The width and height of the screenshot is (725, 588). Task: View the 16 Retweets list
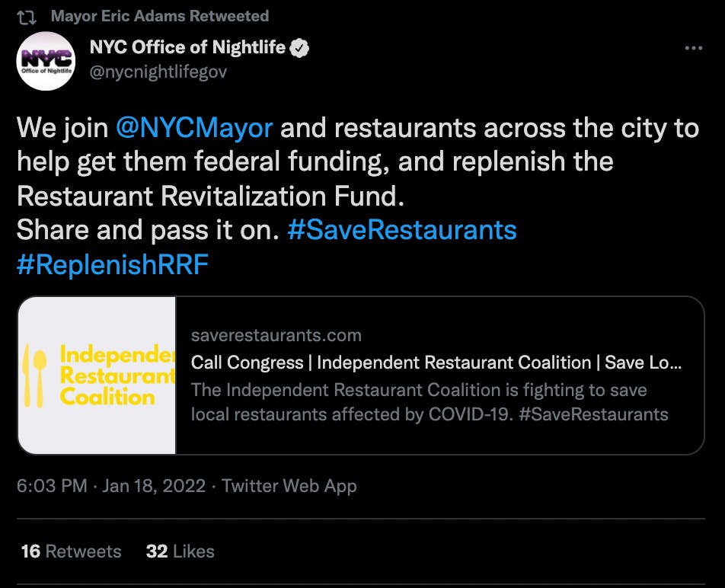point(71,551)
